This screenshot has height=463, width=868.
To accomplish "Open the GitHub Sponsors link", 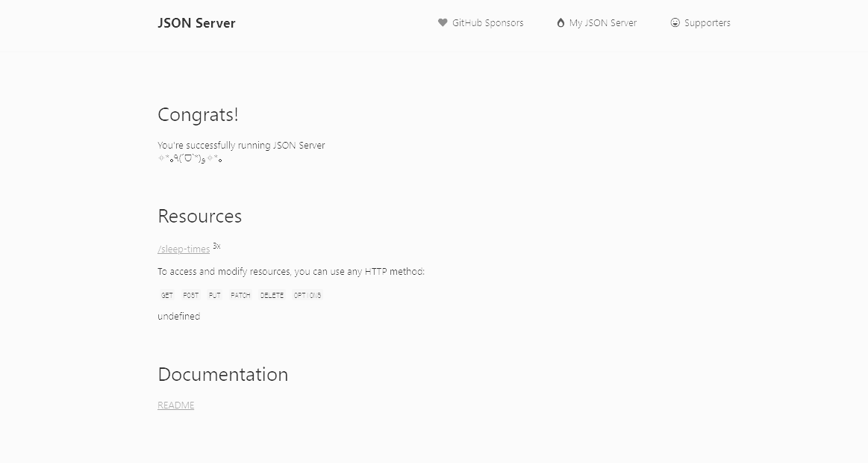I will point(481,22).
